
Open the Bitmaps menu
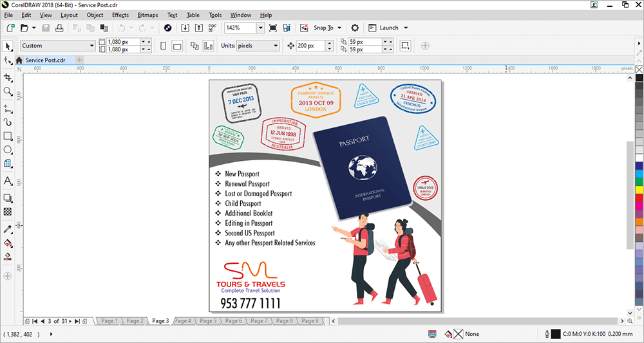pos(147,15)
